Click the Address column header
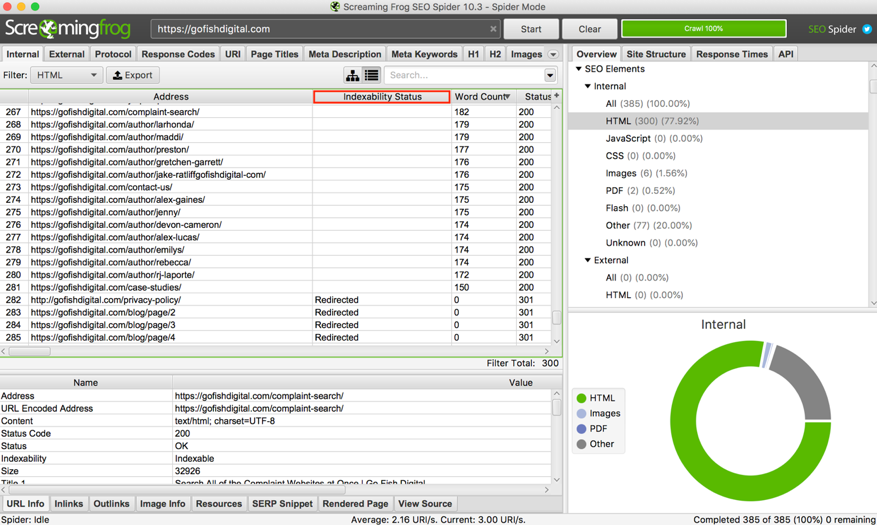The image size is (877, 525). tap(171, 97)
